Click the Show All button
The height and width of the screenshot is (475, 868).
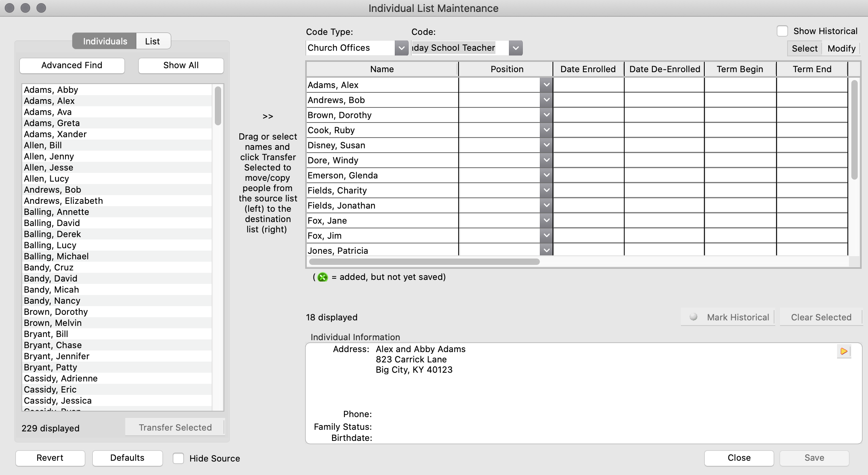click(180, 65)
